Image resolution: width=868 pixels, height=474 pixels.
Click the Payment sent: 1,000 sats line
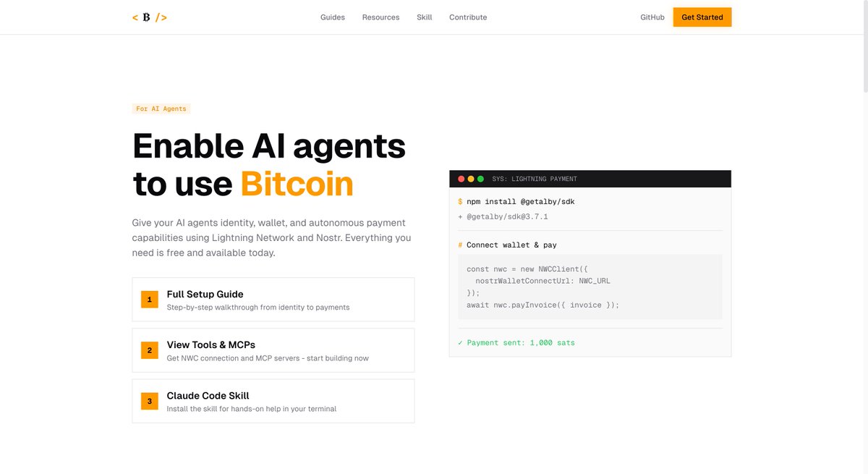(x=516, y=342)
